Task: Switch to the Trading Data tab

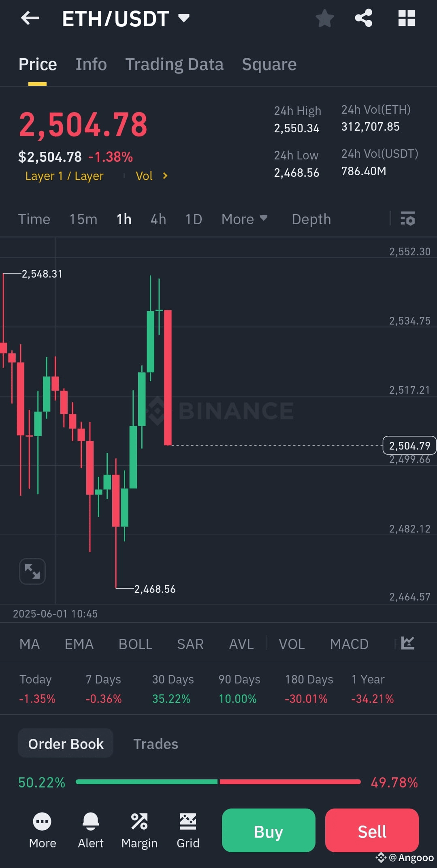Action: click(174, 64)
